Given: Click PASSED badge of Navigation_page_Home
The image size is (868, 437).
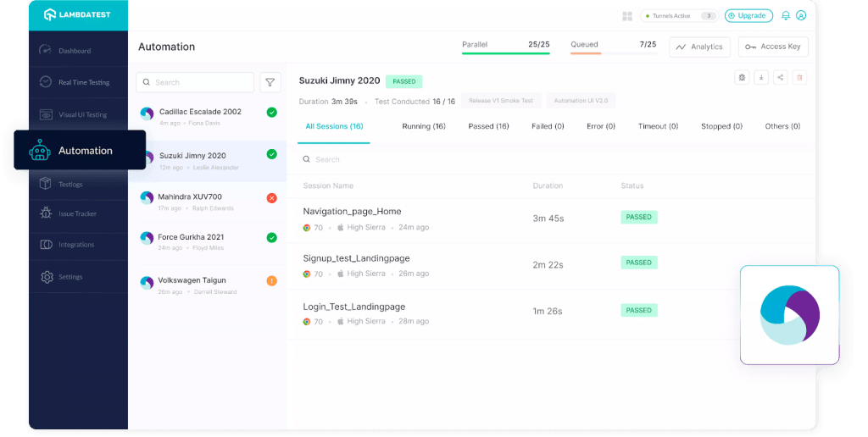Looking at the screenshot, I should [639, 218].
